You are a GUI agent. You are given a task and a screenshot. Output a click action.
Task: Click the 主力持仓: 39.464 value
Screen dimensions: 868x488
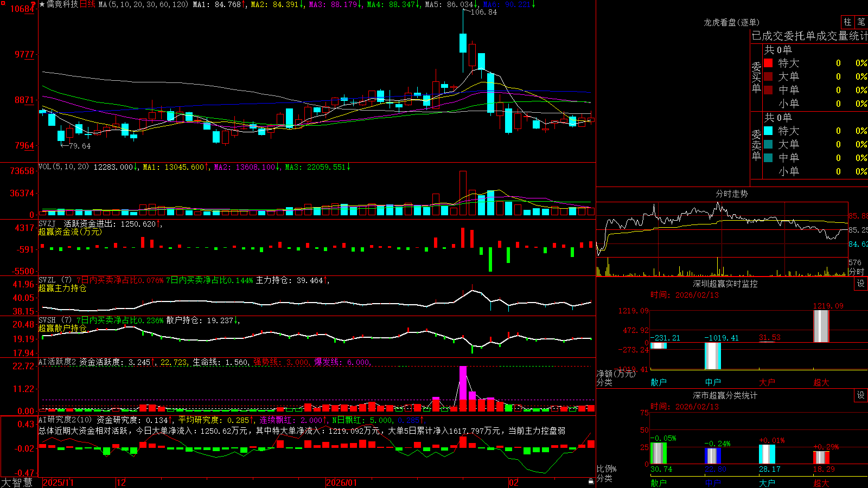[x=290, y=280]
